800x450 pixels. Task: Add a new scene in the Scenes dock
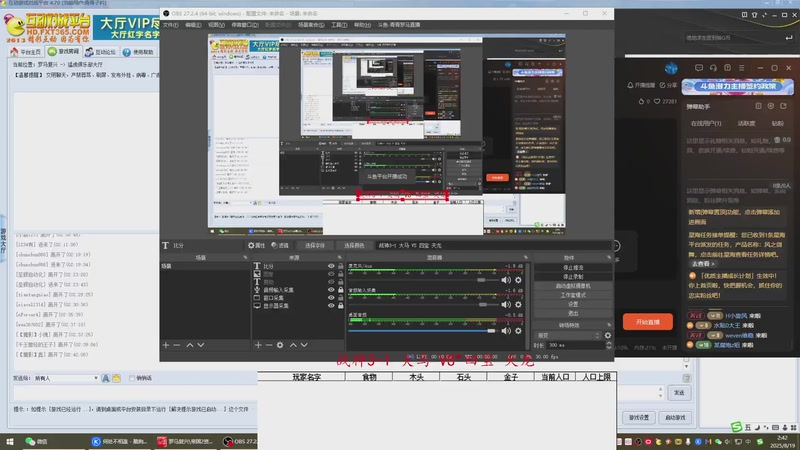pos(166,345)
